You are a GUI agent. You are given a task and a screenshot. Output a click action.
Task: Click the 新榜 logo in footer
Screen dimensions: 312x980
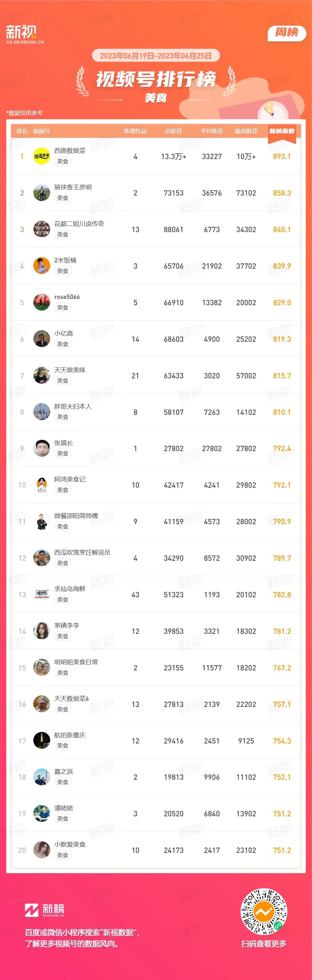tap(45, 910)
